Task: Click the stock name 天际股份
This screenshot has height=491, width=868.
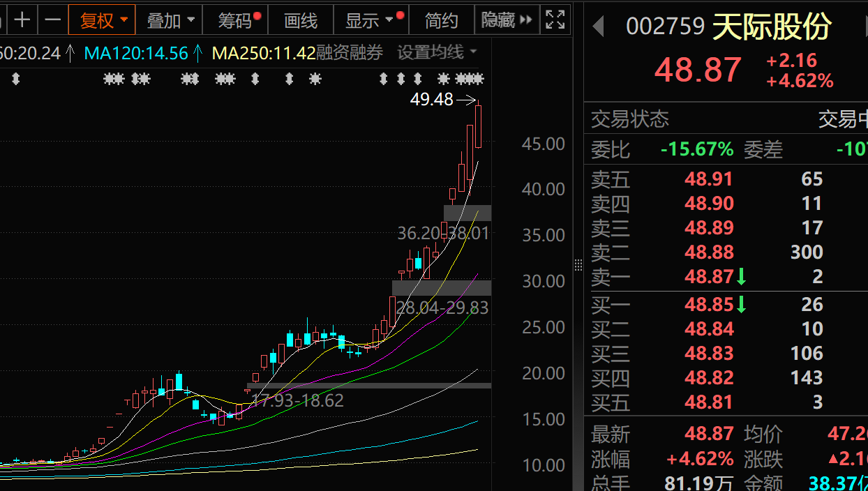Action: (x=772, y=27)
